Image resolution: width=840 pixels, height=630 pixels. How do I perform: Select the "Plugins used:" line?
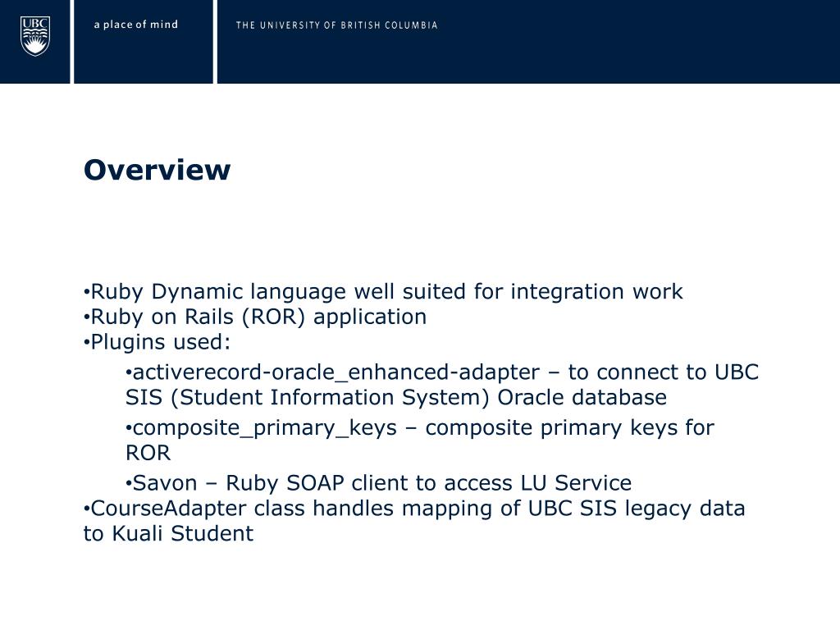tap(157, 342)
